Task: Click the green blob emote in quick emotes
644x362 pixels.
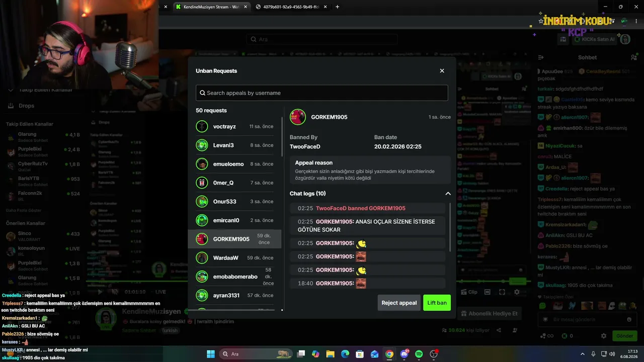Action: [542, 306]
